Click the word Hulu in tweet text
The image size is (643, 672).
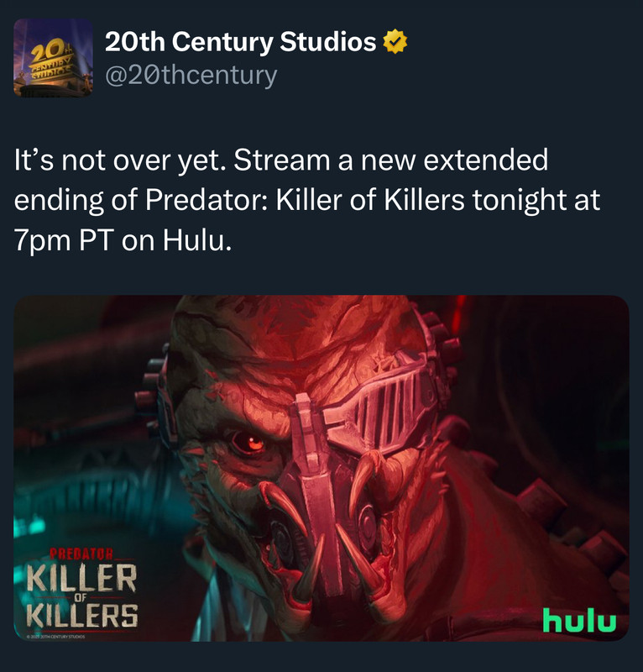coord(194,240)
